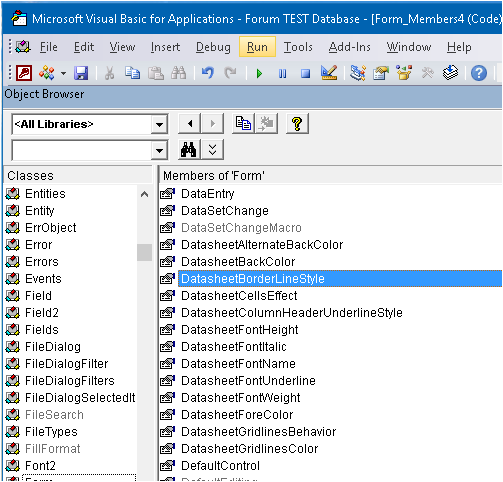503x482 pixels.
Task: Click the View Microsoft Access toolbar icon
Action: (x=24, y=73)
